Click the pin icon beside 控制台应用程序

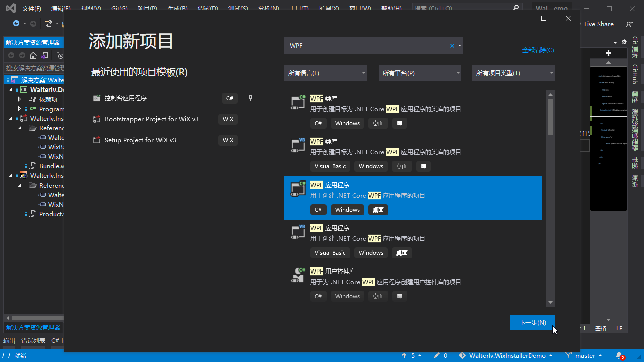tap(250, 98)
